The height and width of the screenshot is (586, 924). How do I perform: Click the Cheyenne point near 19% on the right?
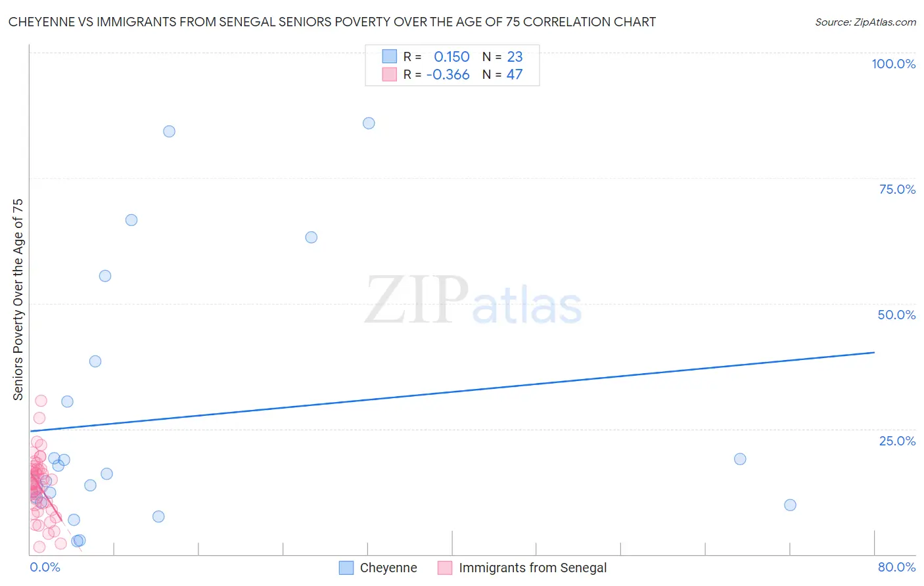[x=740, y=459]
